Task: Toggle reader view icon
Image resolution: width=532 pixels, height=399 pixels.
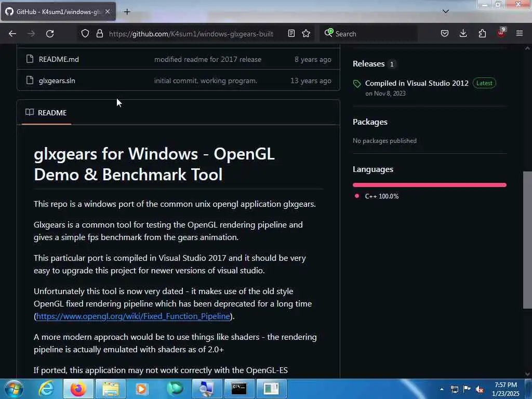Action: click(291, 33)
